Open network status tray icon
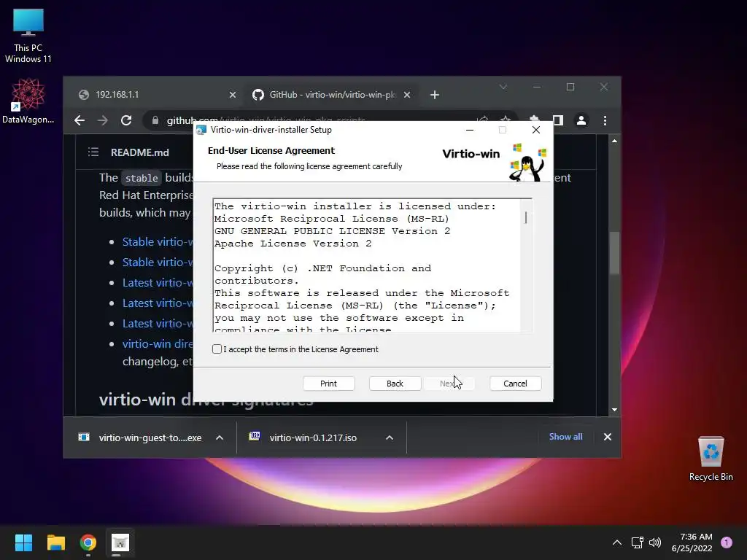 [638, 542]
